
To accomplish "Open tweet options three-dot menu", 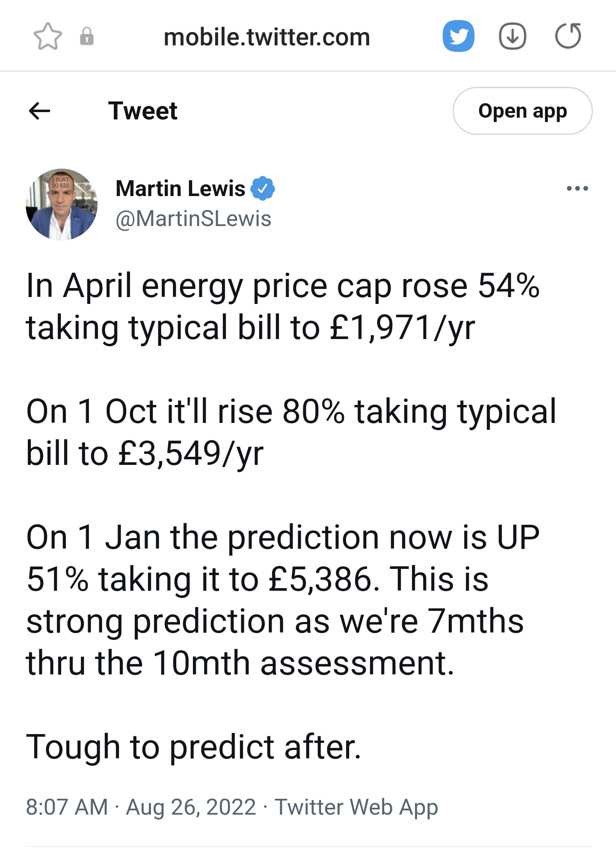I will pyautogui.click(x=577, y=188).
